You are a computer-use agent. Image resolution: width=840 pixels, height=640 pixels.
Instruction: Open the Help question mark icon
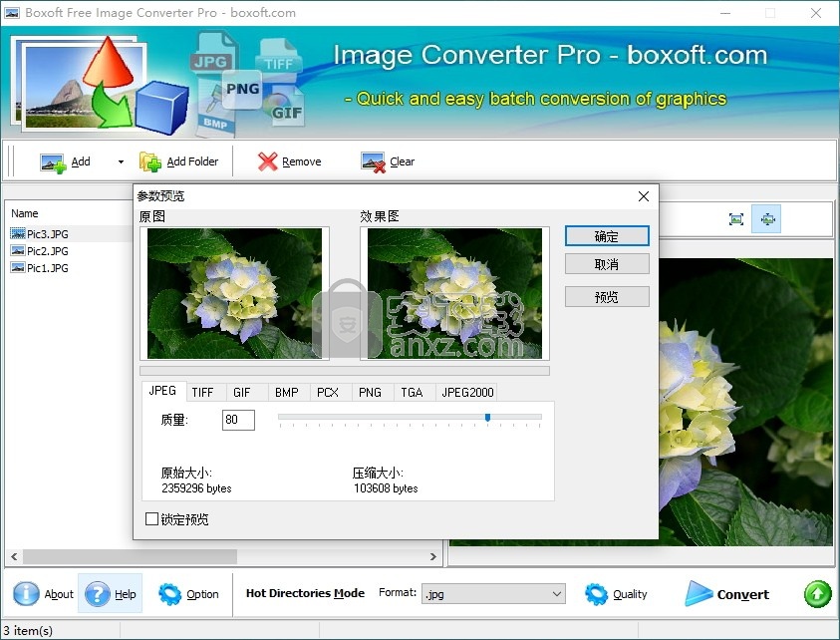click(x=98, y=594)
